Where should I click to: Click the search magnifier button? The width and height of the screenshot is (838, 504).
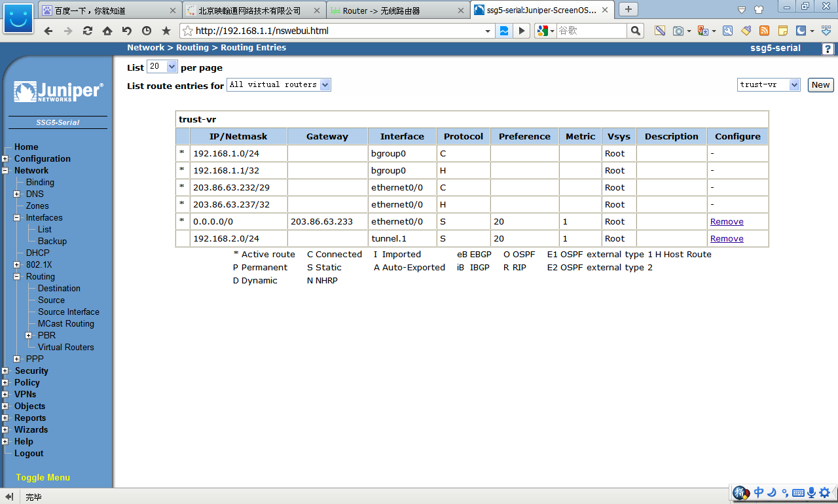click(635, 31)
